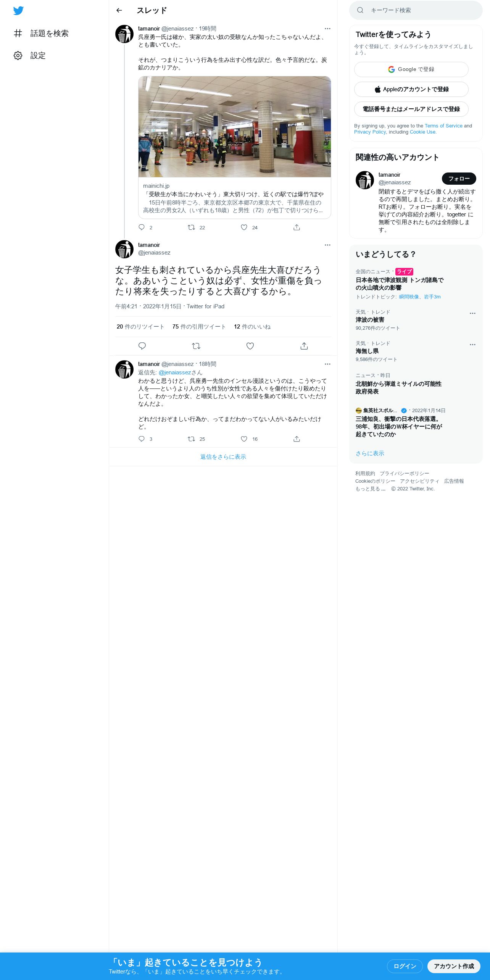Retweet the first tweet showing 22 retweets

click(192, 227)
